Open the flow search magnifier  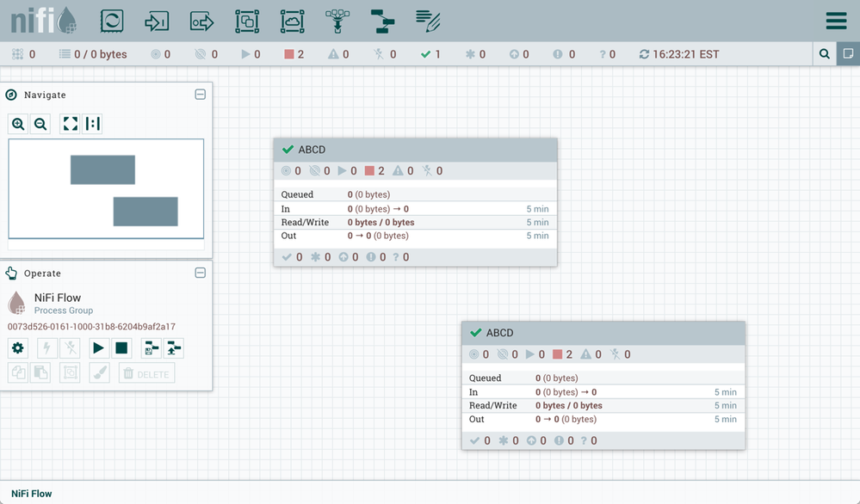coord(825,54)
